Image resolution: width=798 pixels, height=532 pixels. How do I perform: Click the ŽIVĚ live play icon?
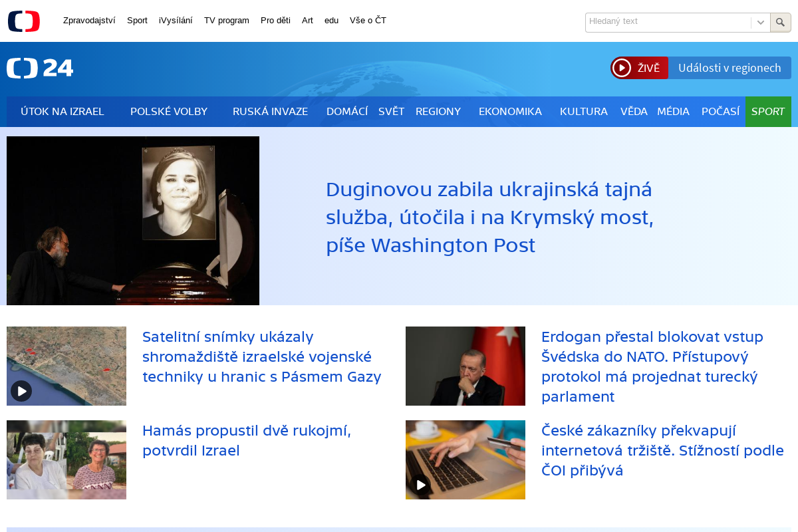click(622, 68)
